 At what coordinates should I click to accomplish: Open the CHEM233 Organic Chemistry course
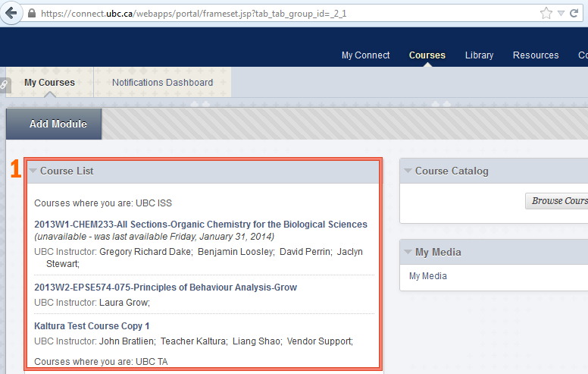coord(201,225)
